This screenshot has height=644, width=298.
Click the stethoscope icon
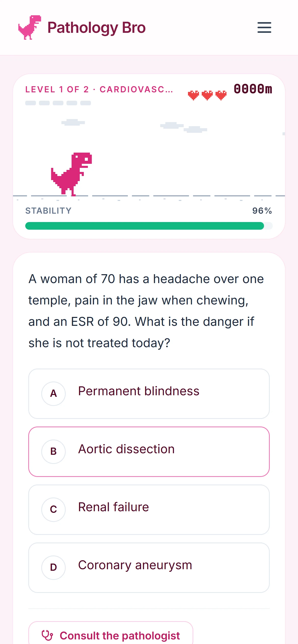(47, 635)
